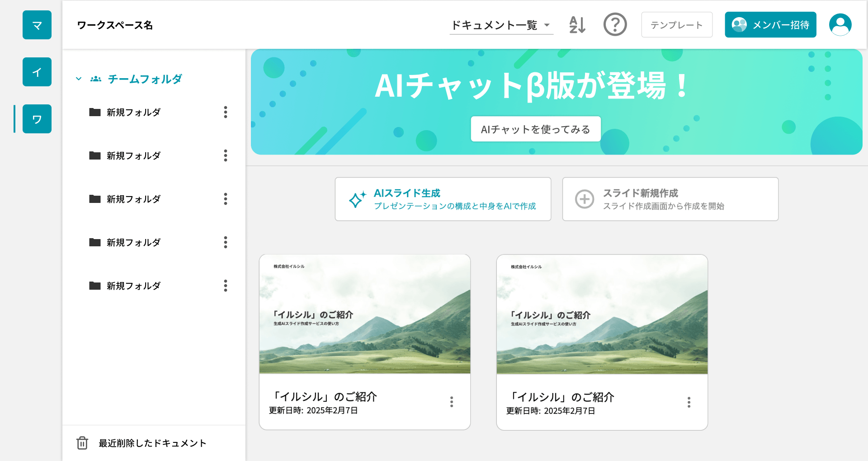The height and width of the screenshot is (461, 868).
Task: Click the trash icon beside 最近削除したドキュメント
Action: (82, 443)
